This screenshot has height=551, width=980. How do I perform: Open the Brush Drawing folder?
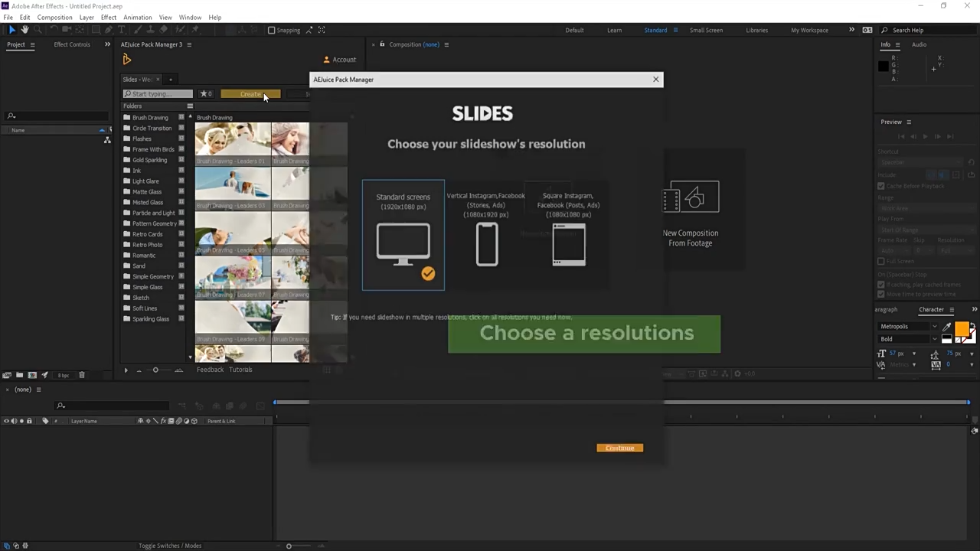pos(150,118)
